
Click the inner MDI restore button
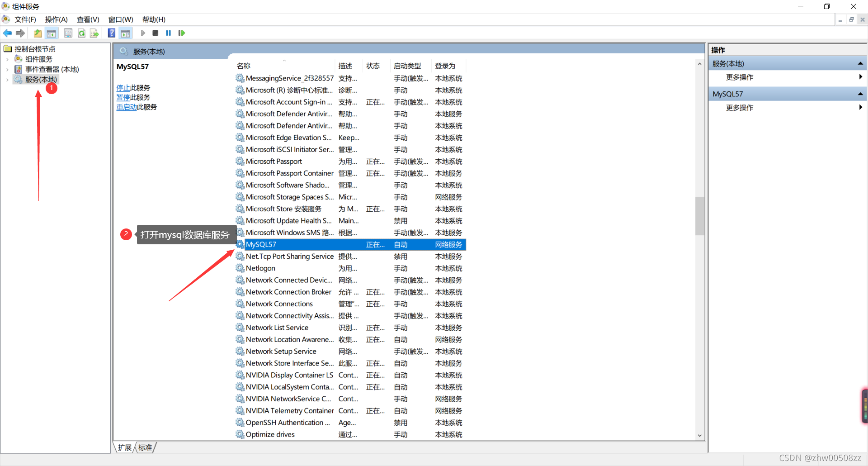(x=851, y=19)
